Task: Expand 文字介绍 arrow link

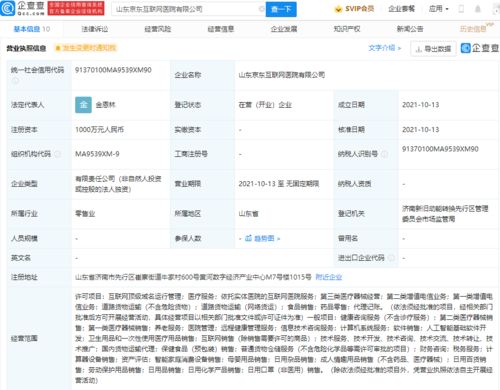Action: [x=385, y=48]
